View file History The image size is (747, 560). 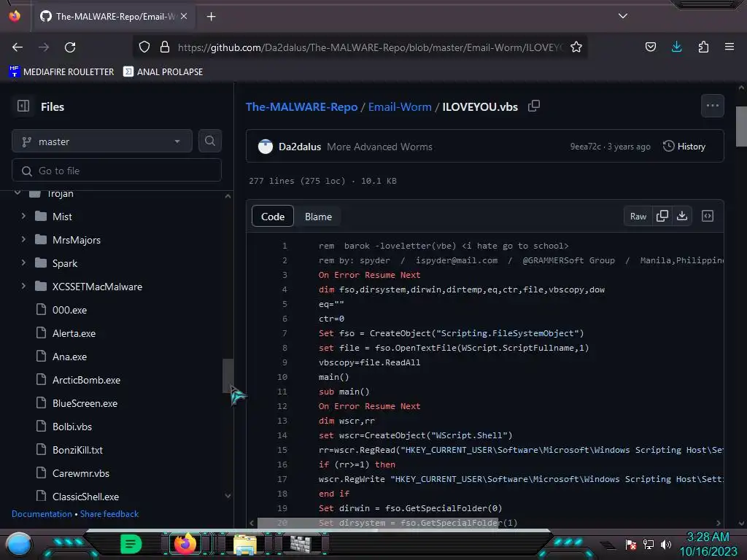coord(684,146)
